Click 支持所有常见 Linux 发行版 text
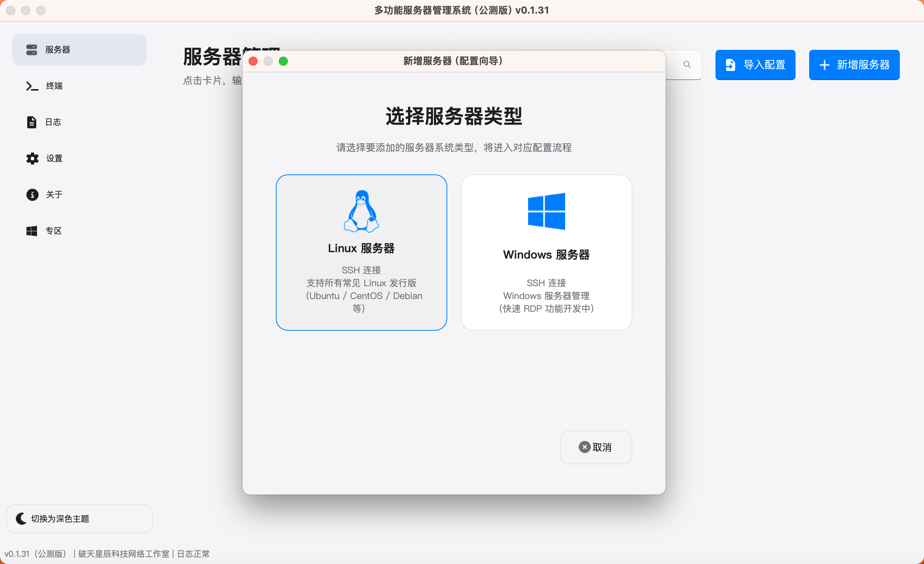924x564 pixels. (x=362, y=283)
